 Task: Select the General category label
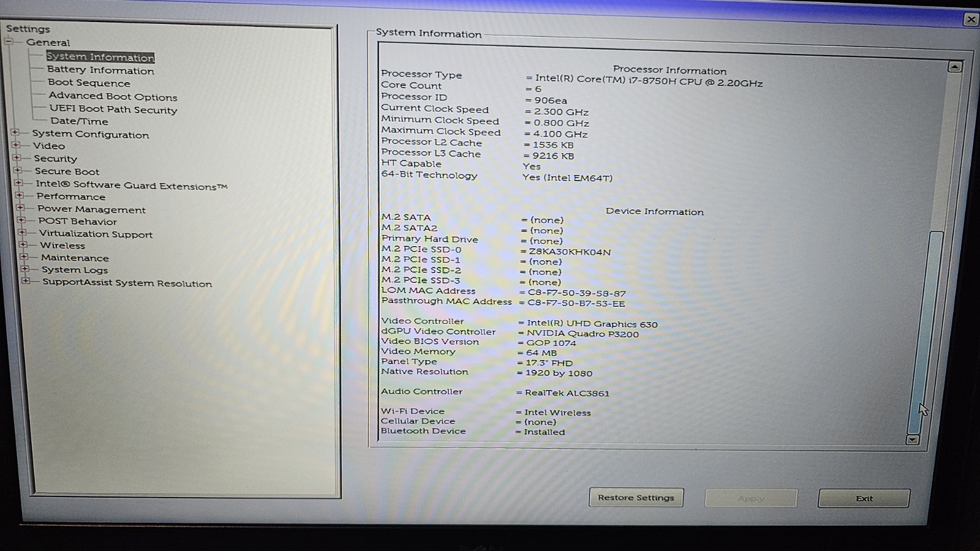tap(48, 42)
